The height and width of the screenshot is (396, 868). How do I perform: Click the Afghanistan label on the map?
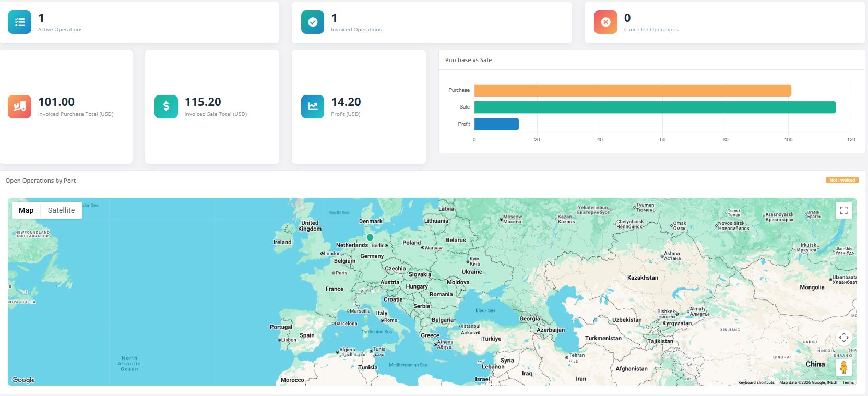click(632, 369)
